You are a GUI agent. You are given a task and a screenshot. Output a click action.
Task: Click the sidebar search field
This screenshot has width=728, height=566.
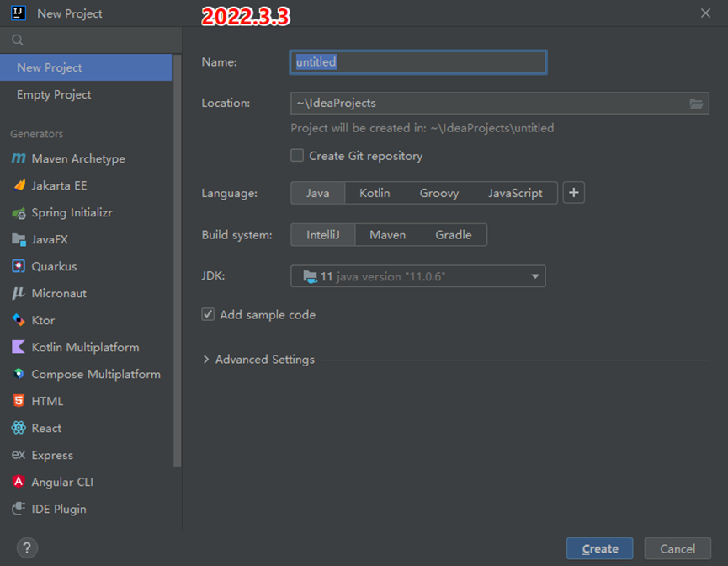(x=91, y=40)
